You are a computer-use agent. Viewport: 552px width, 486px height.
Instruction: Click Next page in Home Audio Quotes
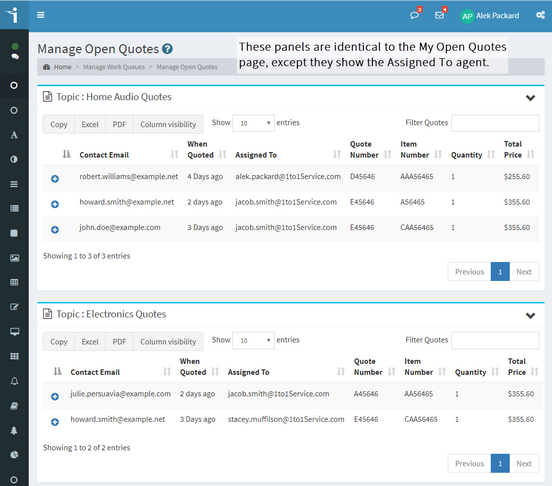[524, 272]
